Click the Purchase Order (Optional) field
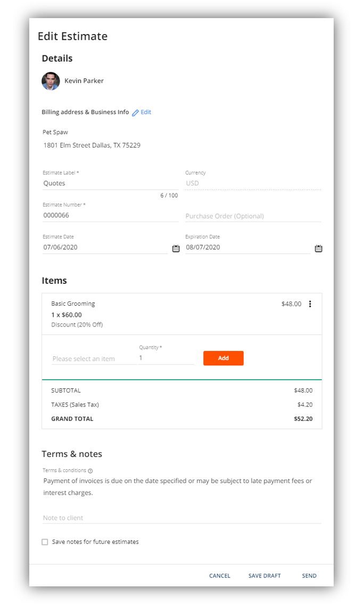 pos(253,216)
